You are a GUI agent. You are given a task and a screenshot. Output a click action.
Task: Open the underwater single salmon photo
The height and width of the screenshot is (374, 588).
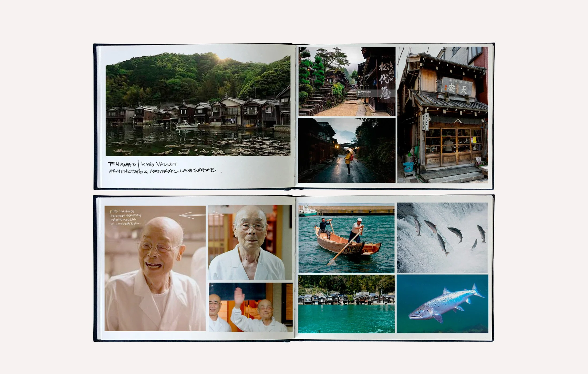pos(442,304)
